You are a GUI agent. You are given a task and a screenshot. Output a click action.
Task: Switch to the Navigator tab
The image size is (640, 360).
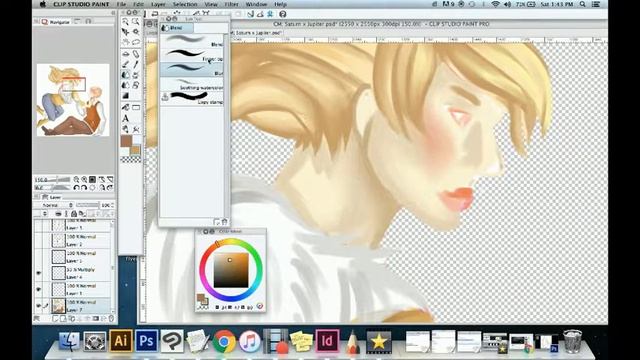[56, 22]
